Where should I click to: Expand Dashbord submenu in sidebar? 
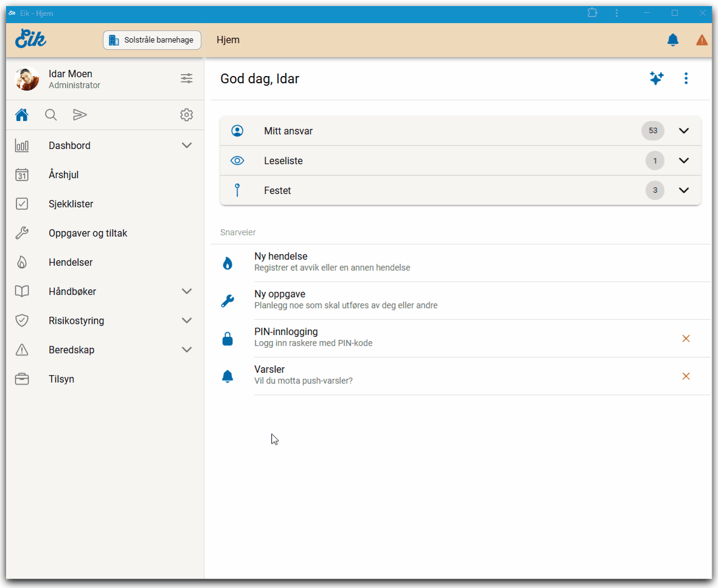[x=187, y=145]
